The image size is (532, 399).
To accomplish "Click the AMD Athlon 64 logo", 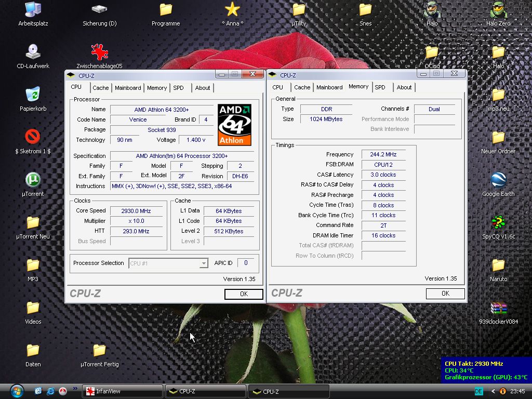I will tap(234, 125).
